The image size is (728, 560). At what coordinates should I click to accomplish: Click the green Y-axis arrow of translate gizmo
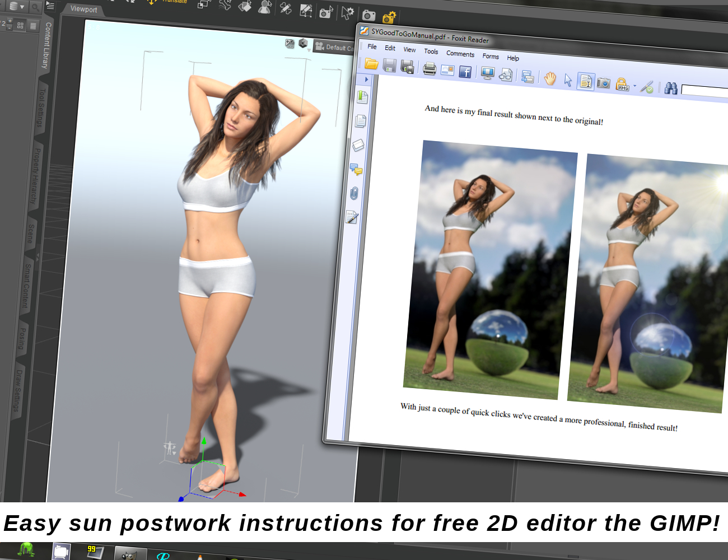coord(204,442)
